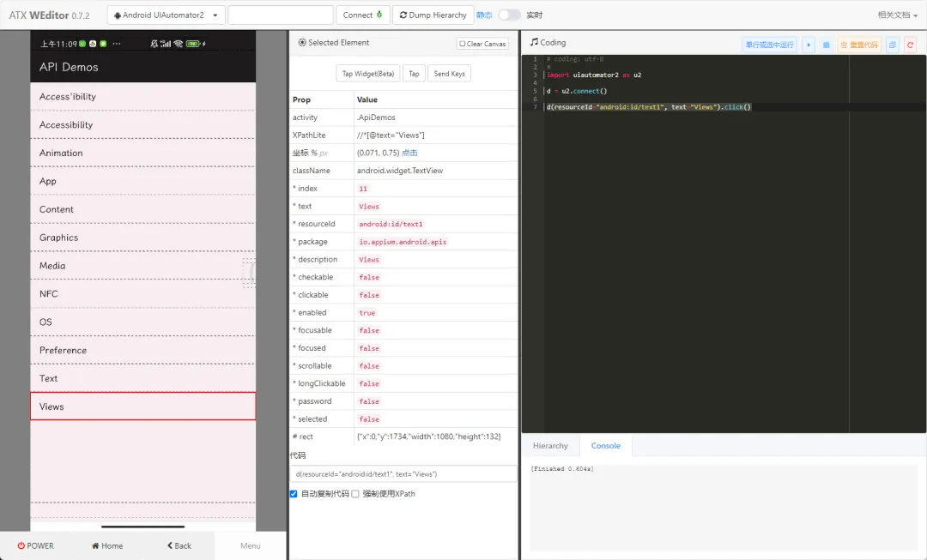Toggle the static/realtime switch
927x560 pixels.
pos(508,15)
